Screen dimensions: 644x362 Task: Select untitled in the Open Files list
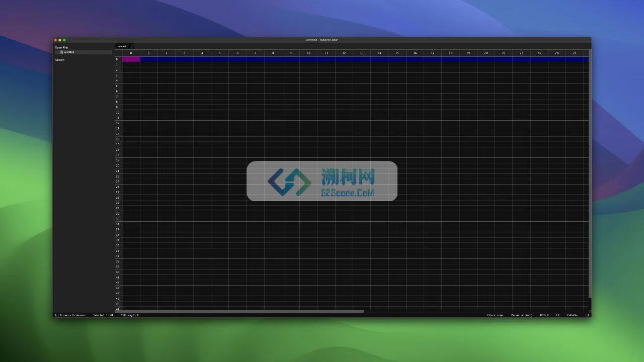(x=84, y=52)
